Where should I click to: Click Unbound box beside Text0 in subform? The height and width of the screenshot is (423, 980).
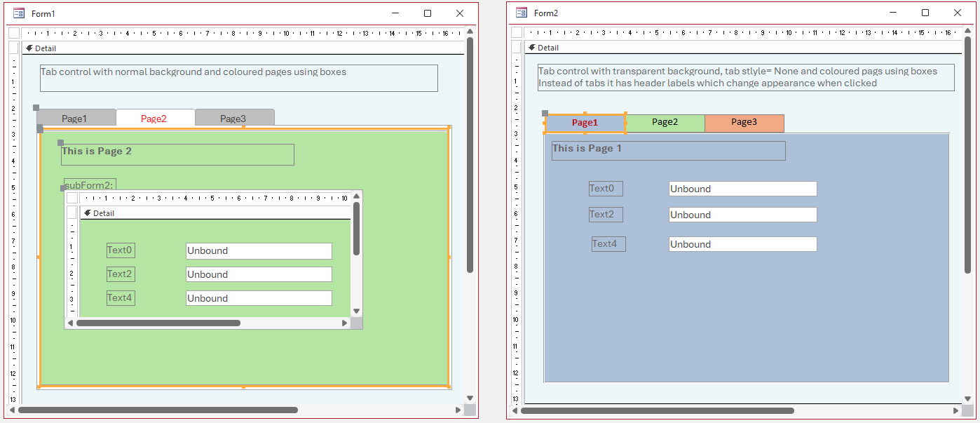point(259,251)
